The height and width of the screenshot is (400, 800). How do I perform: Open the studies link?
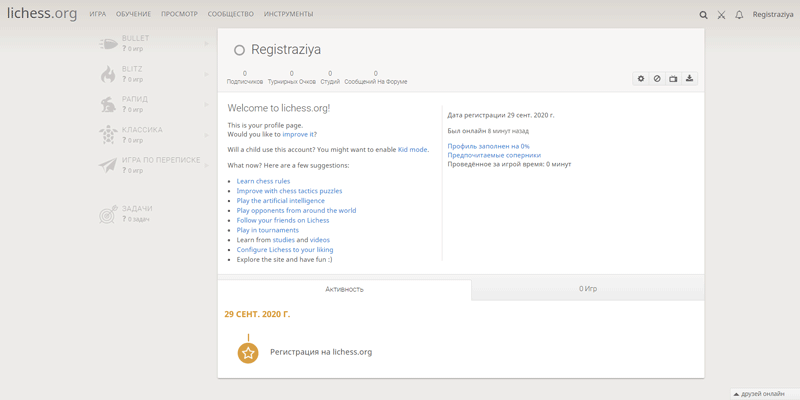(x=284, y=240)
